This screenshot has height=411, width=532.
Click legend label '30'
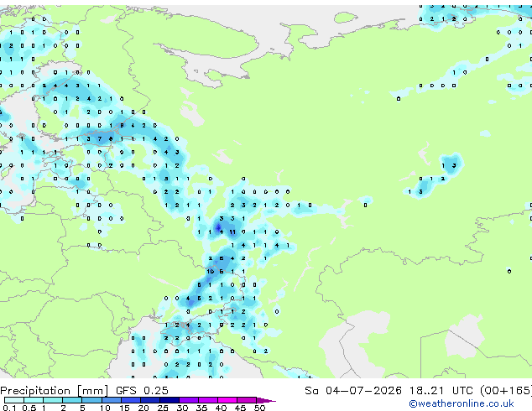coord(182,408)
